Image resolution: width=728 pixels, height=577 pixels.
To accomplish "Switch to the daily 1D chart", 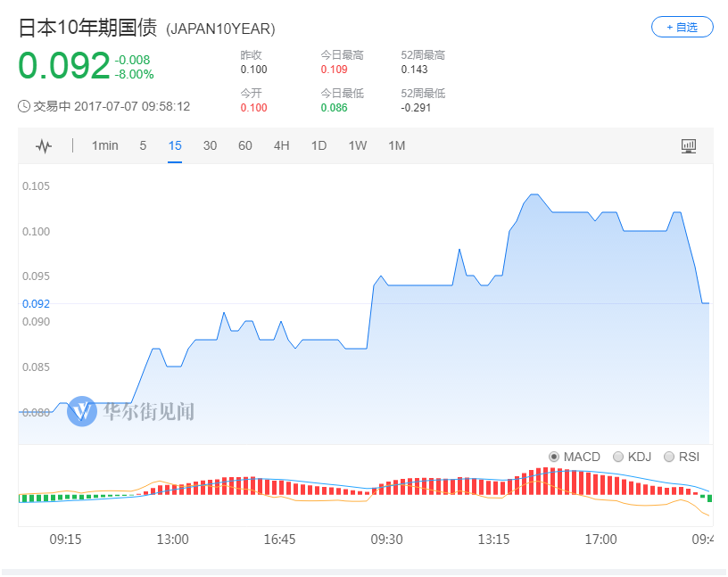I will 318,144.
